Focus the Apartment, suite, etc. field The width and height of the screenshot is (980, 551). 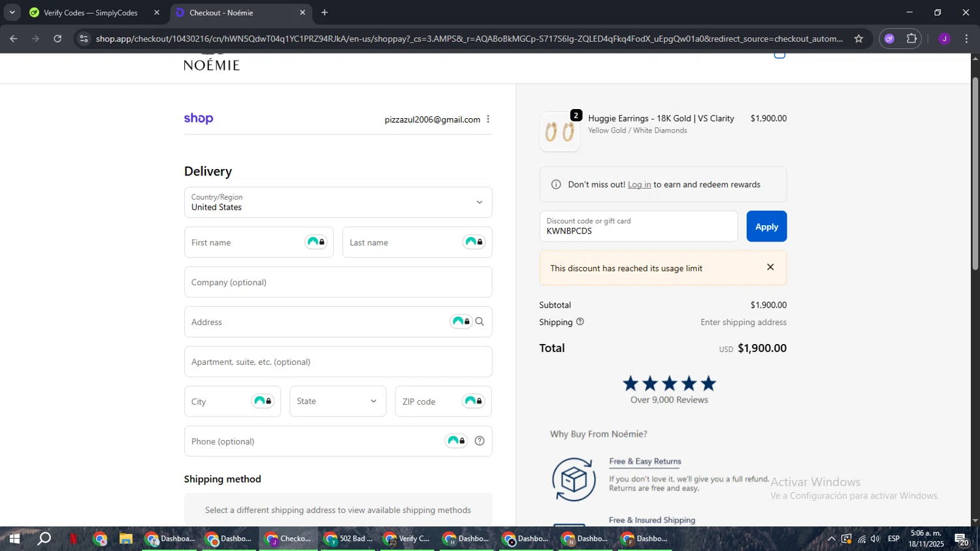[x=338, y=362]
